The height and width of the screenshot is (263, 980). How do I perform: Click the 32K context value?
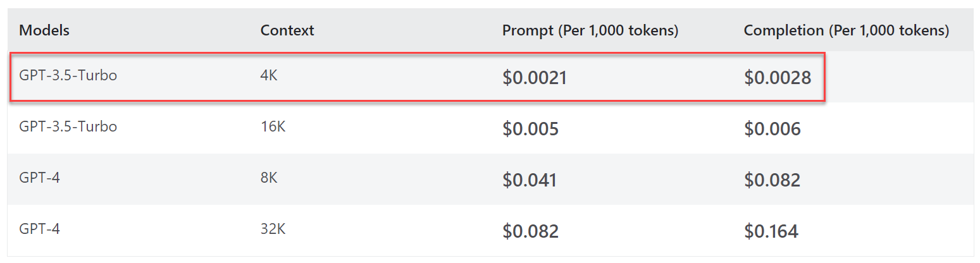(273, 229)
